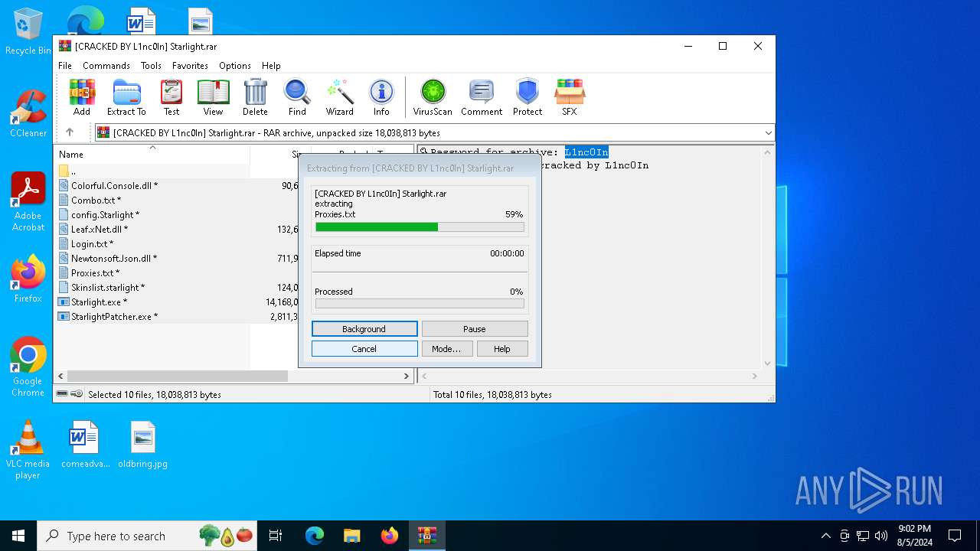Run the Test archive tool

point(171,97)
